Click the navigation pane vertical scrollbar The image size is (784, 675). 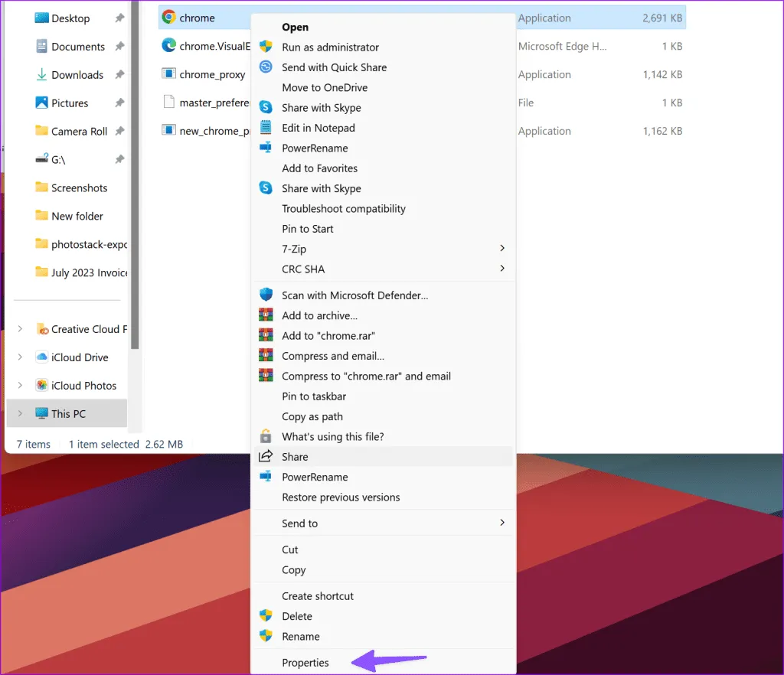[136, 176]
